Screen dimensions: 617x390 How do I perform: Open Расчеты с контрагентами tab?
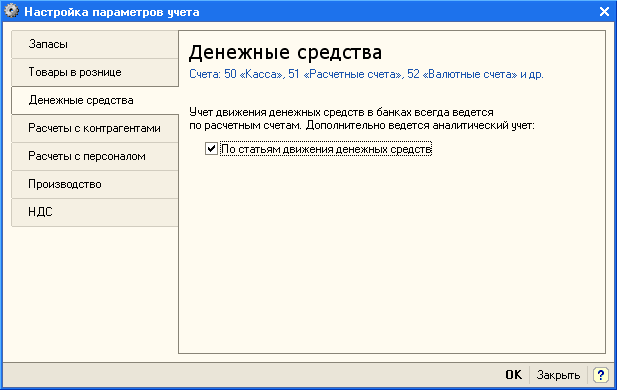click(95, 128)
